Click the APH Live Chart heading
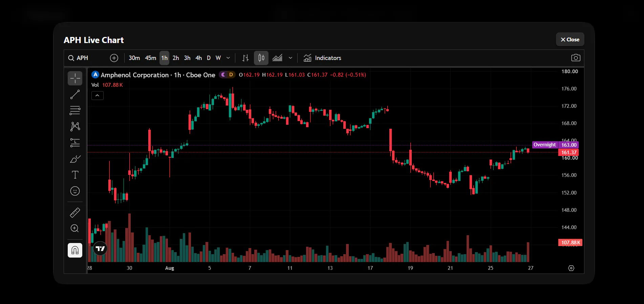Viewport: 644px width, 304px height. pyautogui.click(x=94, y=40)
